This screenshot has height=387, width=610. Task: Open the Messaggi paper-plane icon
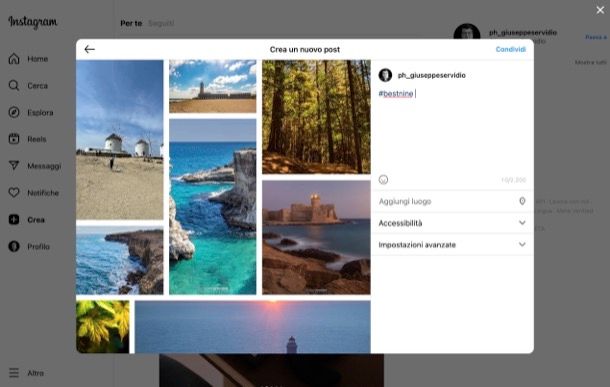tap(14, 166)
